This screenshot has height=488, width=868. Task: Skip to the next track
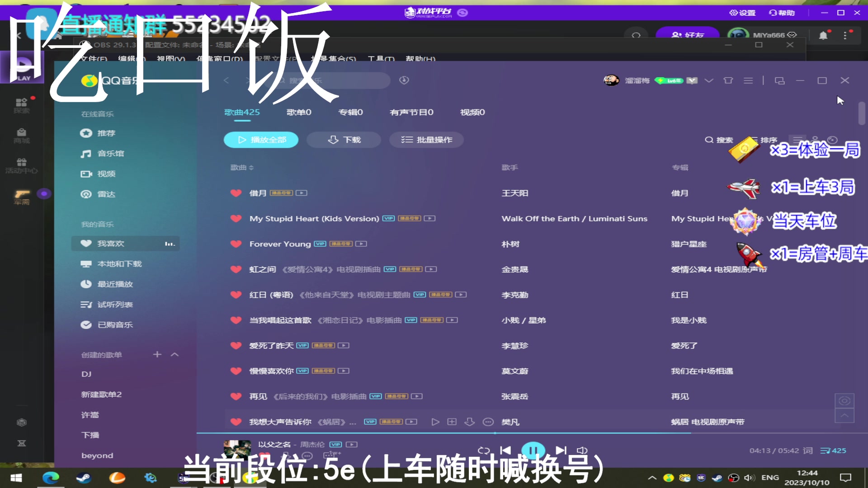pos(561,450)
